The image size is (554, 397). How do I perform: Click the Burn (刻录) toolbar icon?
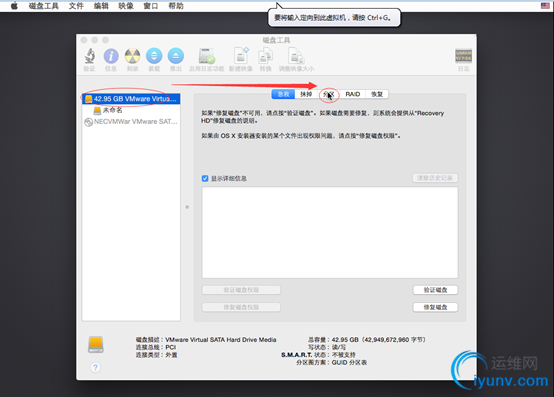(132, 56)
